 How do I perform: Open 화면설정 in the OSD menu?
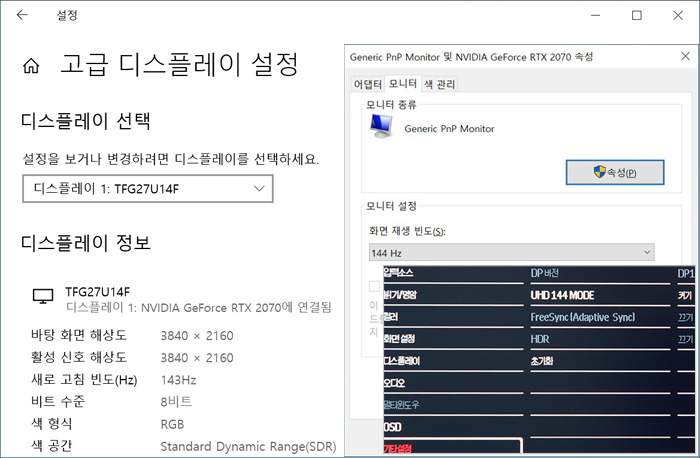coord(399,339)
